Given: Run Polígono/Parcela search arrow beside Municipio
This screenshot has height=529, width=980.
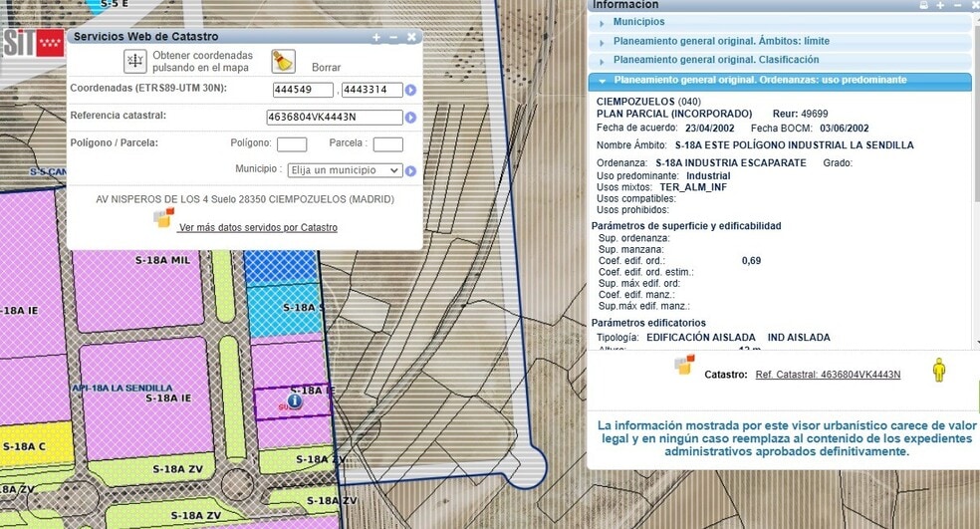Looking at the screenshot, I should 410,170.
